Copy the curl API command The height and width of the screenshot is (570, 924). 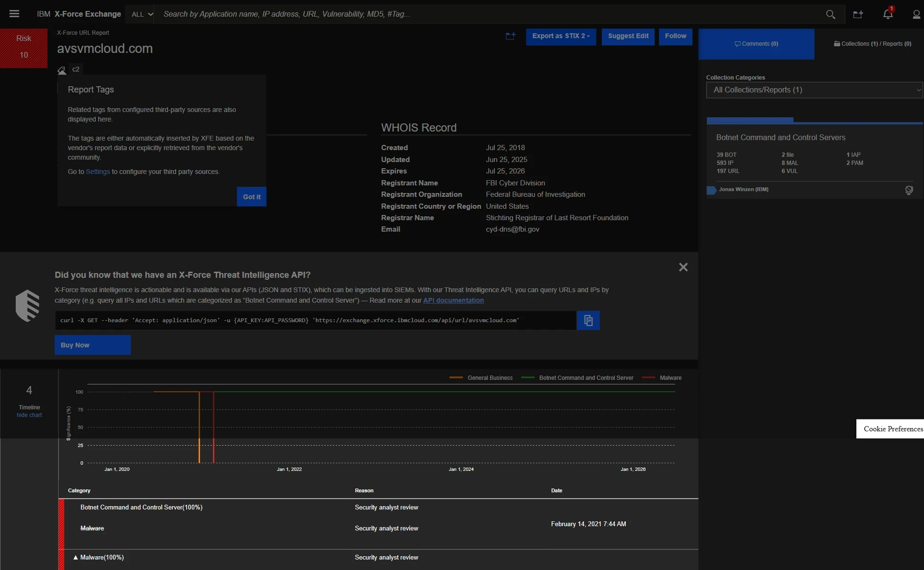588,320
